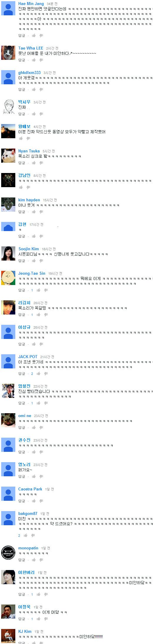
Task: Open Soojin Kim's profile name link
Action: coord(29,249)
